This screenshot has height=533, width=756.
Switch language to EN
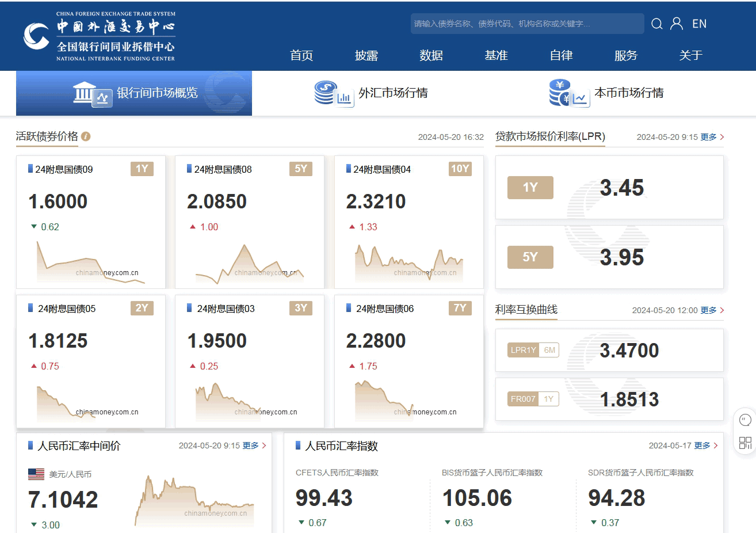(699, 24)
